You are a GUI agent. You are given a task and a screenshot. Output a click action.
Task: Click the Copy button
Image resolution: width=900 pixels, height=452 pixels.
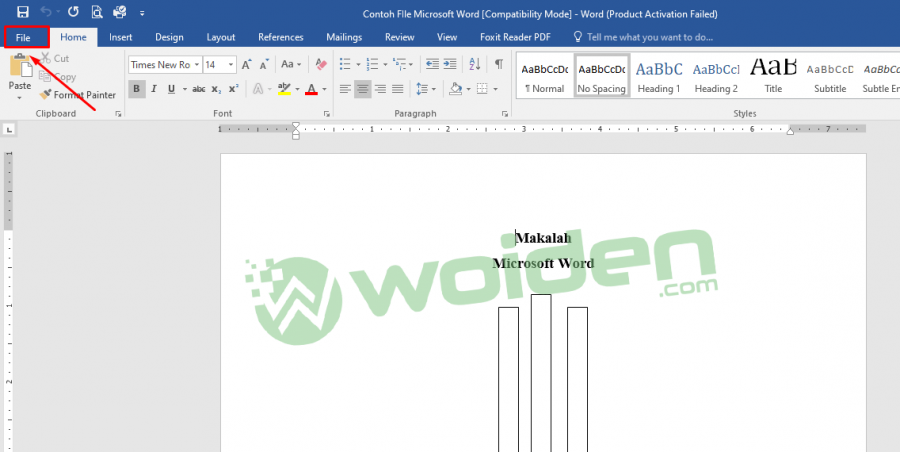(x=57, y=77)
